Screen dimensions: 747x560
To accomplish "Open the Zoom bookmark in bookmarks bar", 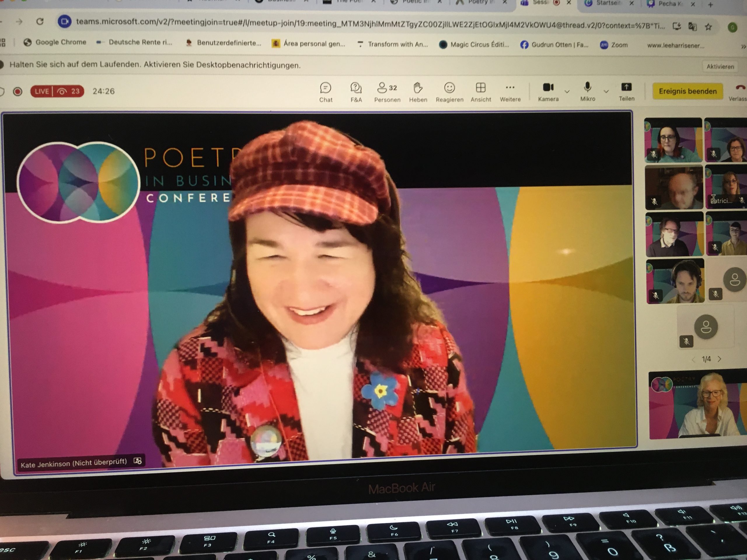I will point(614,45).
